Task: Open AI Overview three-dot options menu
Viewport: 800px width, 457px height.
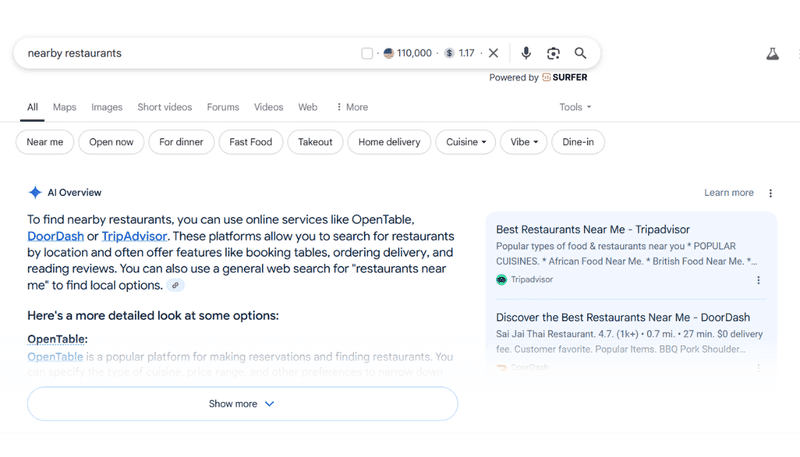Action: [770, 193]
